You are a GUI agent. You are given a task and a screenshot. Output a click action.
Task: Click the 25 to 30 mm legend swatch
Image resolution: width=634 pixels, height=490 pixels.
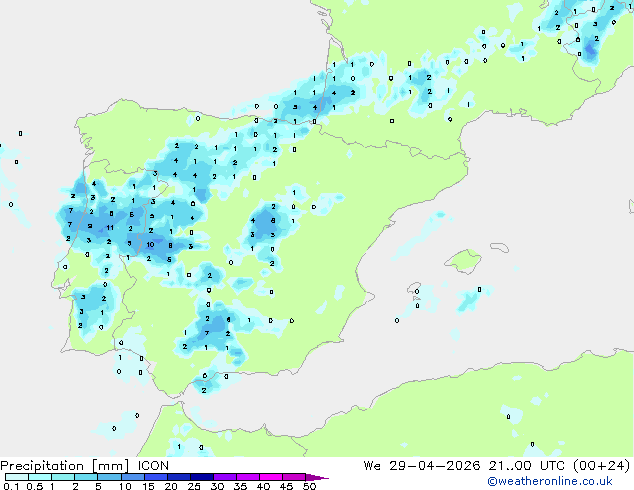(201, 477)
